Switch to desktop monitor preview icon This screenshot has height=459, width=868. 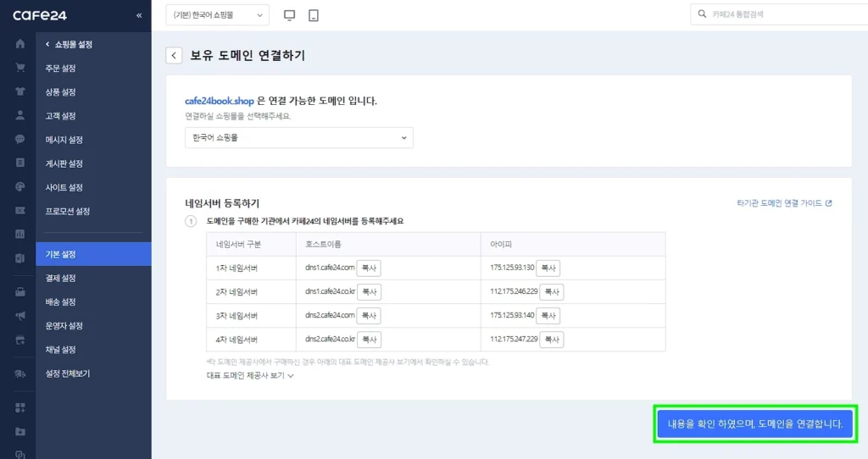(x=289, y=15)
